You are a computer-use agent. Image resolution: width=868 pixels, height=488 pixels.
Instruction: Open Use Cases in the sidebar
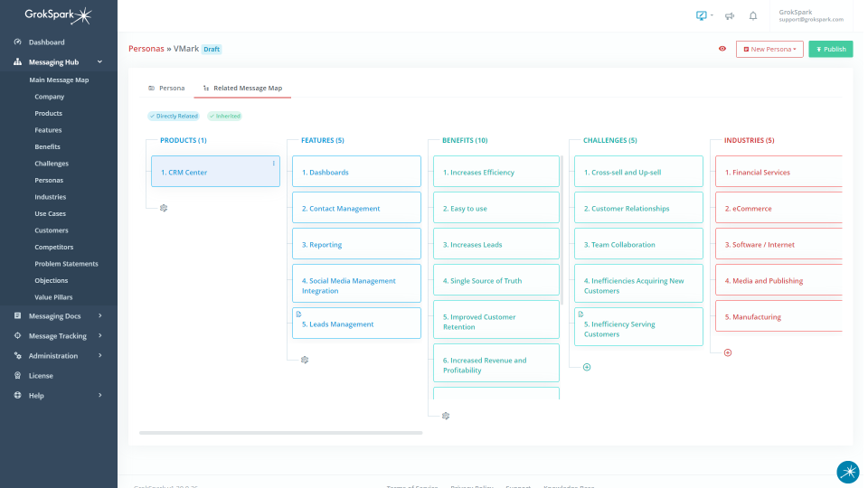tap(50, 213)
